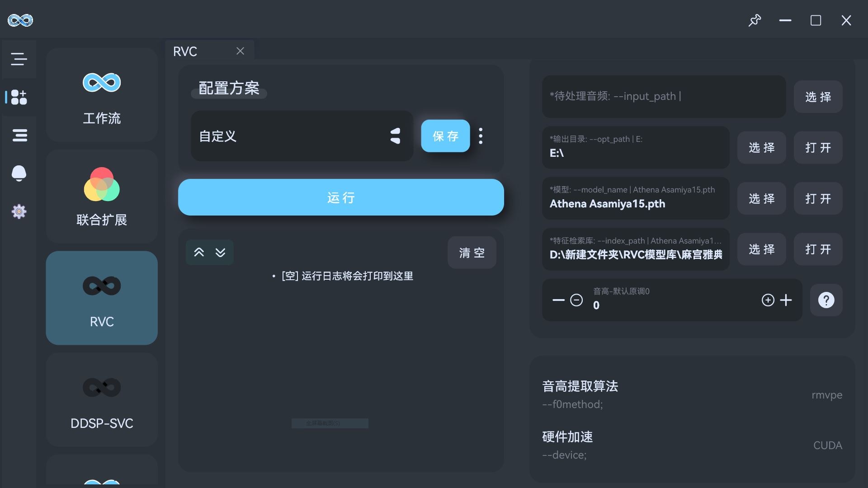
Task: Open the task list icon in the sidebar
Action: (x=19, y=135)
